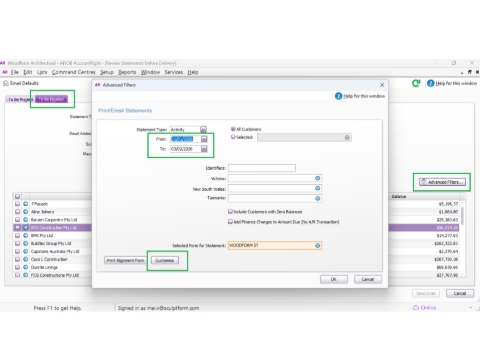This screenshot has height=360, width=480.
Task: Open the Tasmania field lookup arrow
Action: (x=318, y=198)
